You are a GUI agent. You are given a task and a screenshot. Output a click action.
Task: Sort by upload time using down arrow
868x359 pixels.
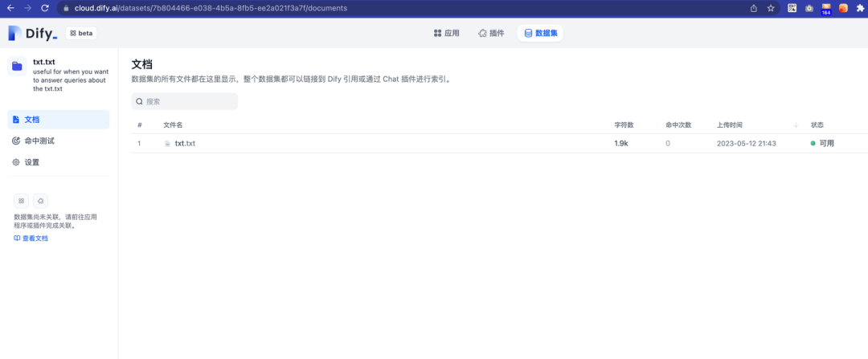click(796, 125)
